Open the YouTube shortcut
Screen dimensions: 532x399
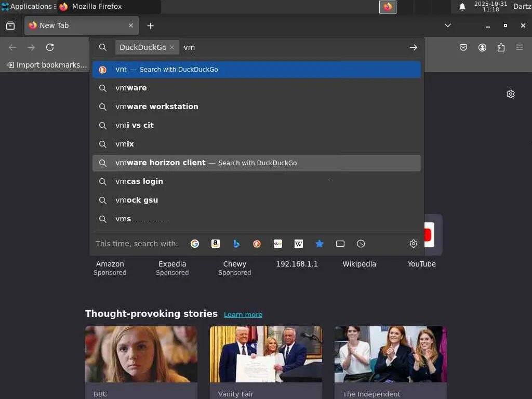tap(422, 264)
